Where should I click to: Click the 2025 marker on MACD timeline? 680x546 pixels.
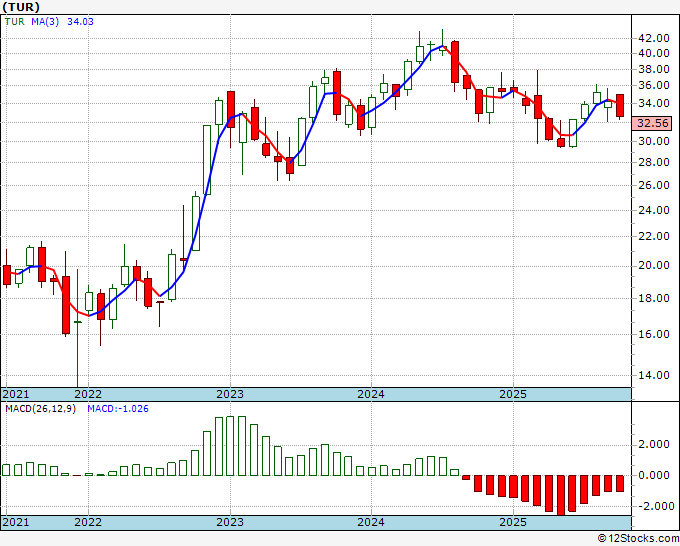[x=513, y=522]
